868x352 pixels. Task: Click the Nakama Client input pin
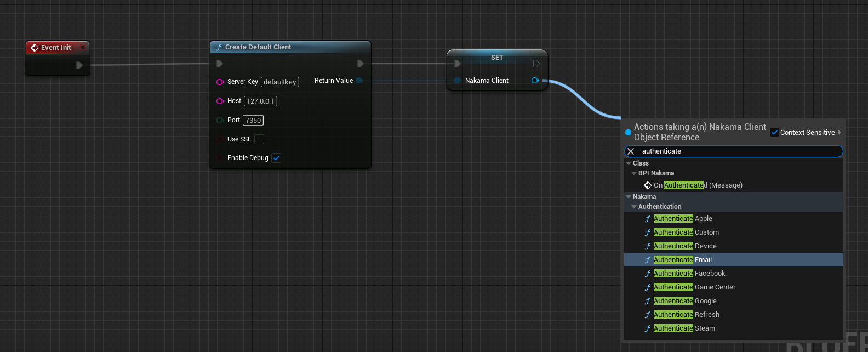(x=458, y=81)
